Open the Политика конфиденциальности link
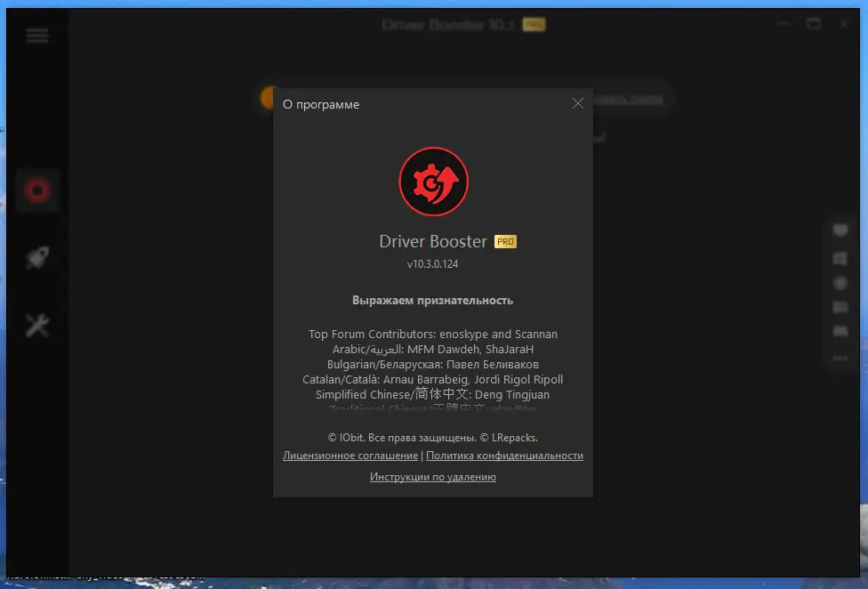The image size is (868, 589). [504, 456]
